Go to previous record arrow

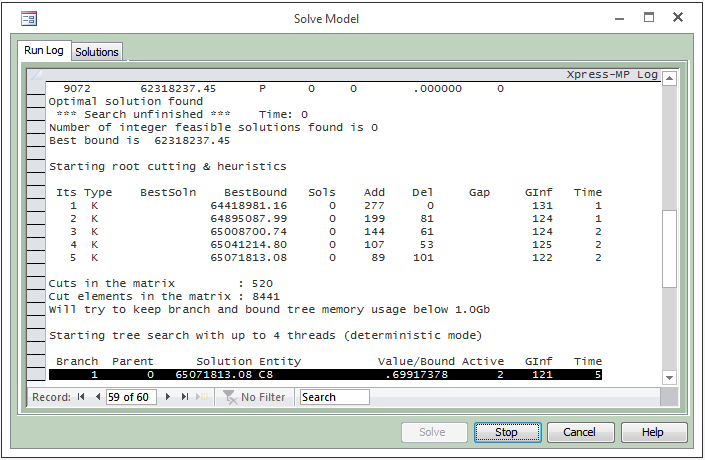pos(98,397)
